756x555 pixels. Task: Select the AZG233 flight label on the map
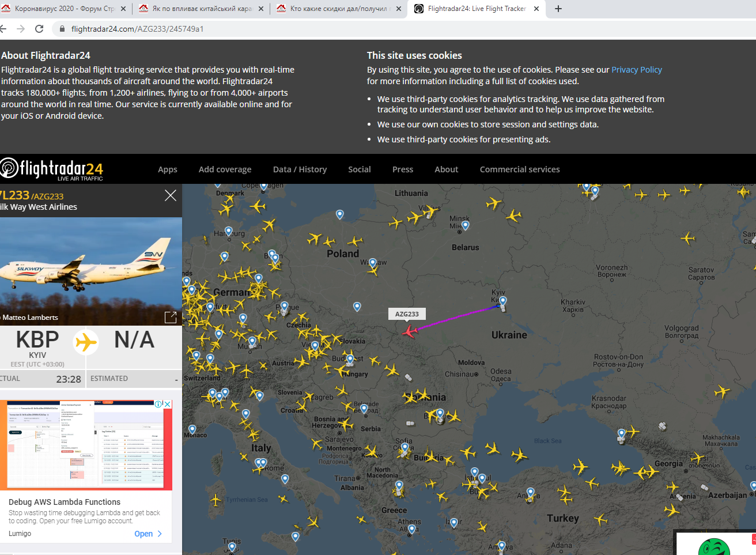click(x=407, y=314)
